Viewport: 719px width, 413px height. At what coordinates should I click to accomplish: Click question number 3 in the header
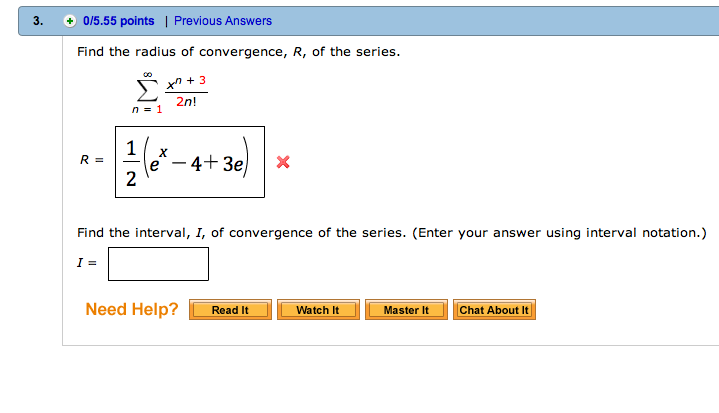click(x=38, y=21)
